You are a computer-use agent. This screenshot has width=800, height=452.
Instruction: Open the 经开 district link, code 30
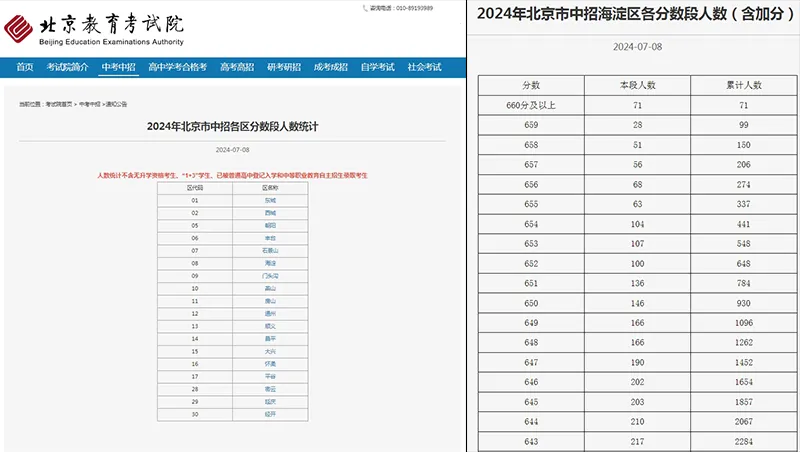[270, 414]
